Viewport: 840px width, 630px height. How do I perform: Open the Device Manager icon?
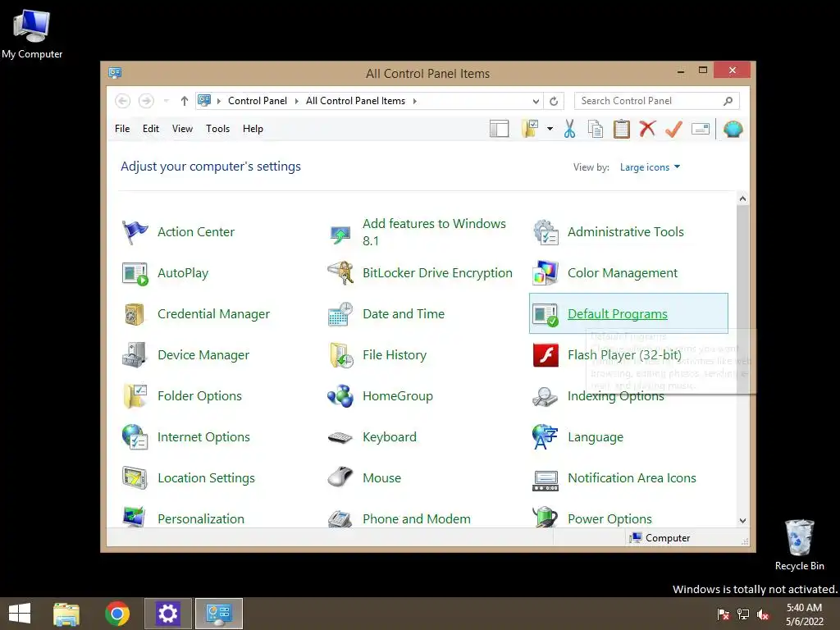tap(135, 355)
